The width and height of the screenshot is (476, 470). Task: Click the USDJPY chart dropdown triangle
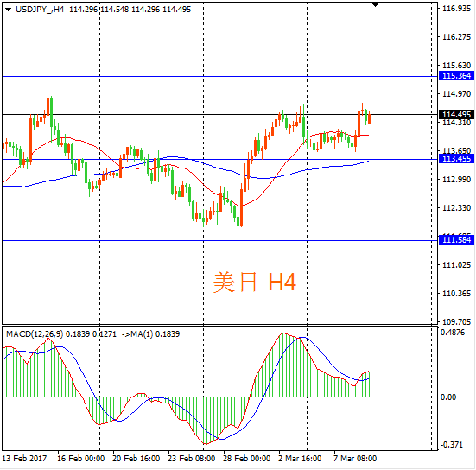coord(9,10)
